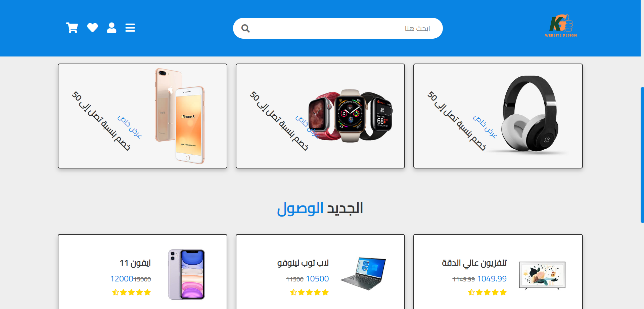Select the 'لاب توب لينوفو' product title
The height and width of the screenshot is (309, 644).
click(x=303, y=263)
